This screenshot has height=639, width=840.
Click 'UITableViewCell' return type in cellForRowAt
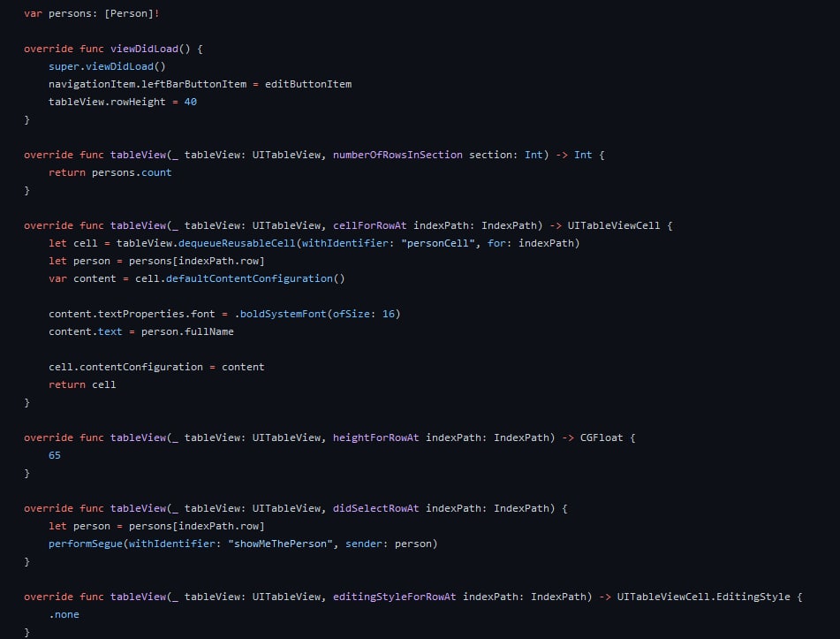click(614, 225)
